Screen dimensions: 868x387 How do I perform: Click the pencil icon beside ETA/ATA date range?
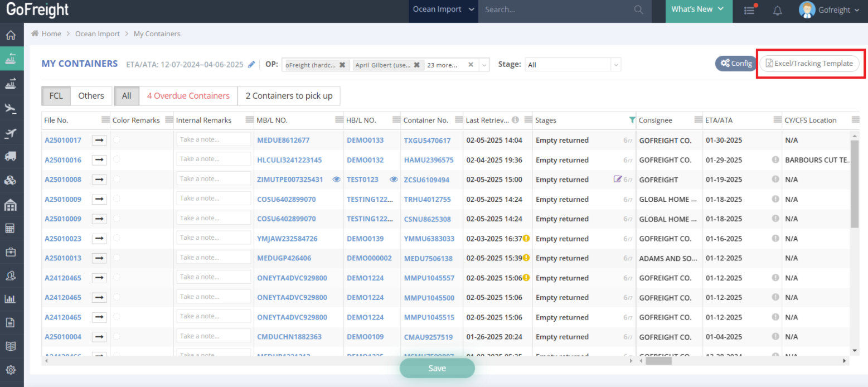[x=251, y=65]
